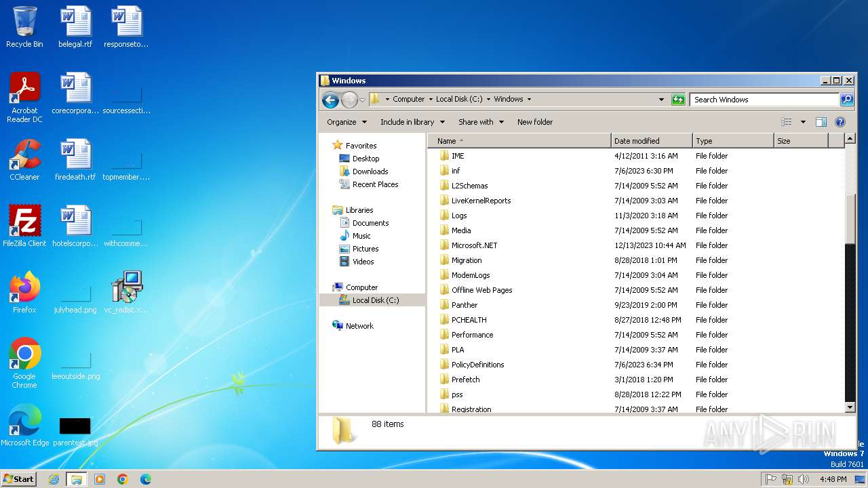The width and height of the screenshot is (868, 488).
Task: Click the Local Disk (C:) breadcrumb
Action: point(459,99)
